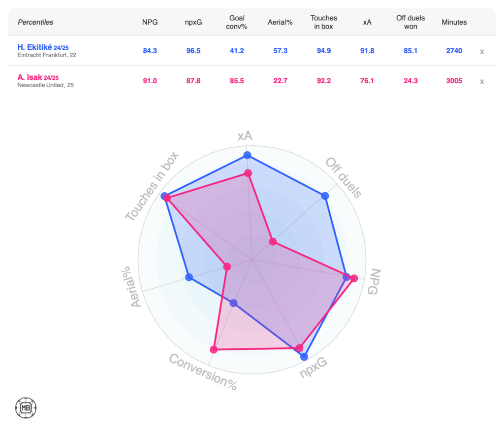Select Goal conv% column header
The image size is (504, 441).
(237, 22)
